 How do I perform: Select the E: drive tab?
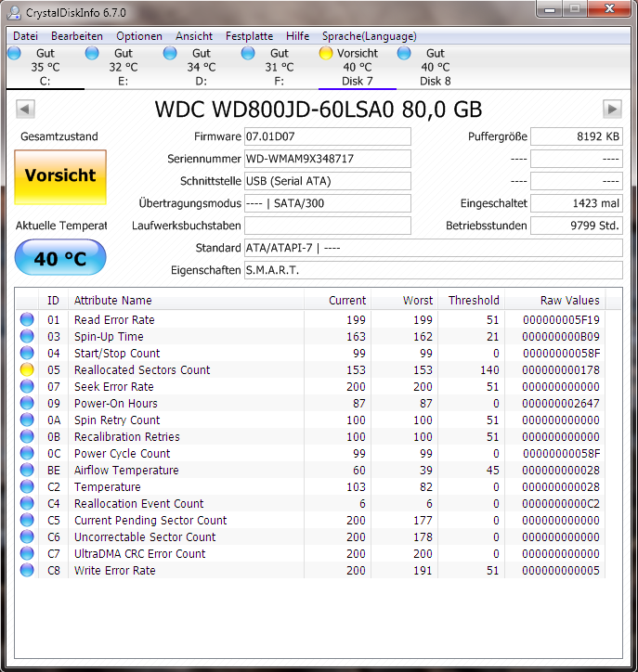pyautogui.click(x=124, y=67)
